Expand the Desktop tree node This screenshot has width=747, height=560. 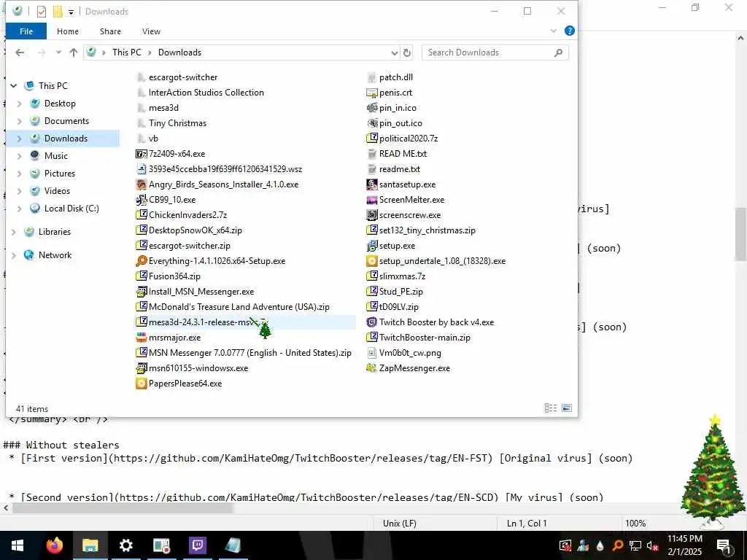[20, 104]
